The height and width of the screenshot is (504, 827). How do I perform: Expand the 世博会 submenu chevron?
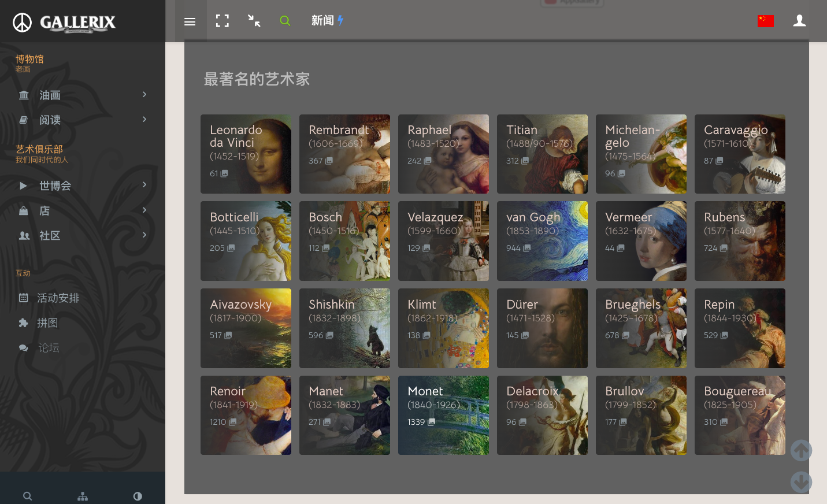pyautogui.click(x=144, y=184)
